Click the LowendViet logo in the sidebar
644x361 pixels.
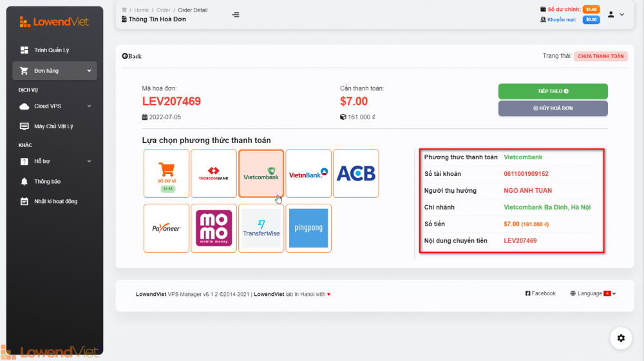54,22
